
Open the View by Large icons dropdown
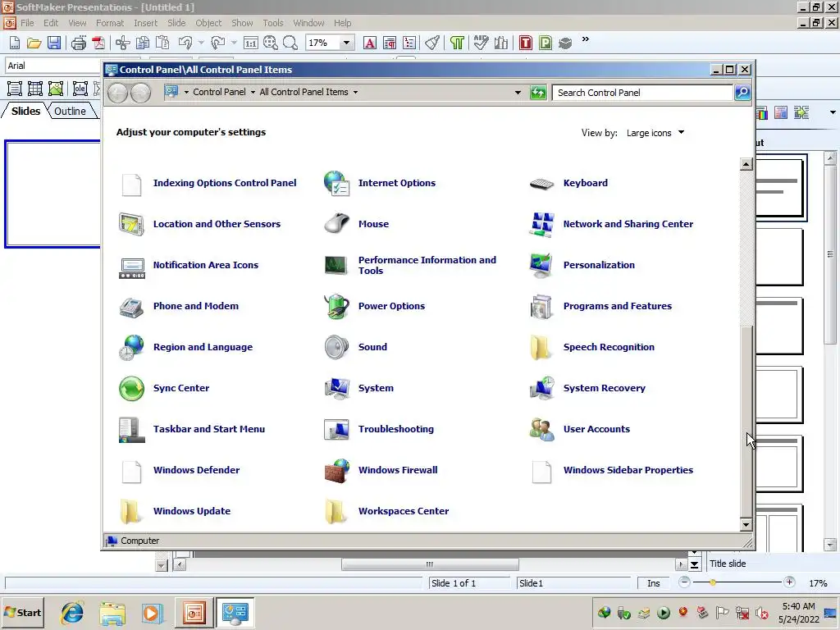tap(655, 133)
